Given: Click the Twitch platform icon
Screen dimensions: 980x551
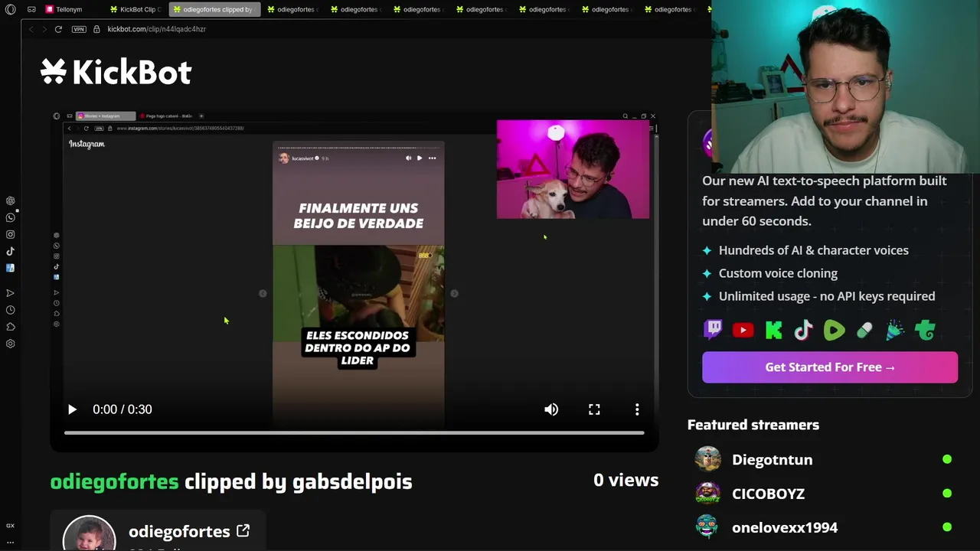Looking at the screenshot, I should 713,330.
